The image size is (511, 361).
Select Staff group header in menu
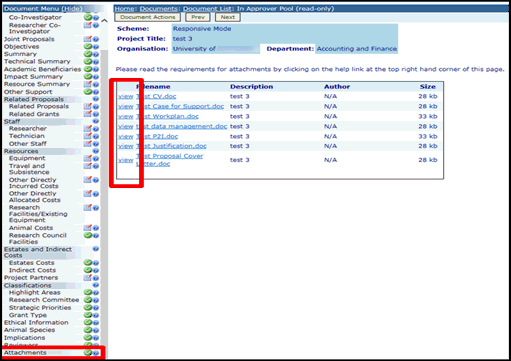(12, 121)
